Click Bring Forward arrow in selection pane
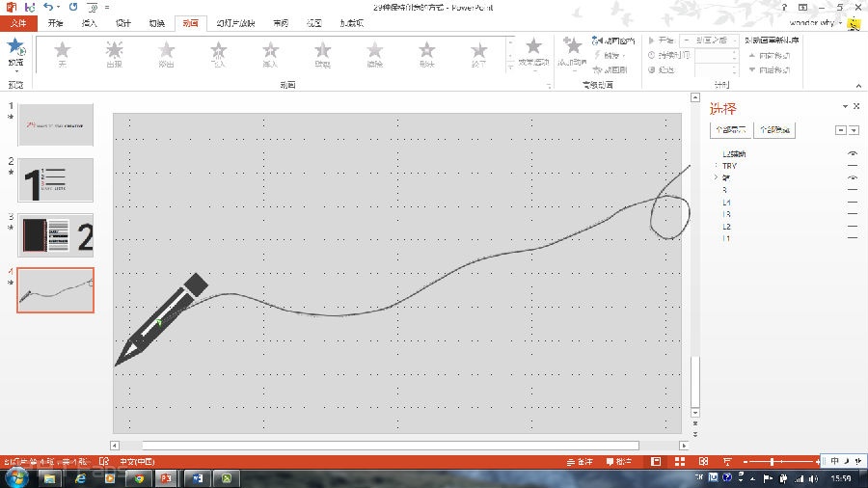The image size is (868, 488). click(x=840, y=130)
